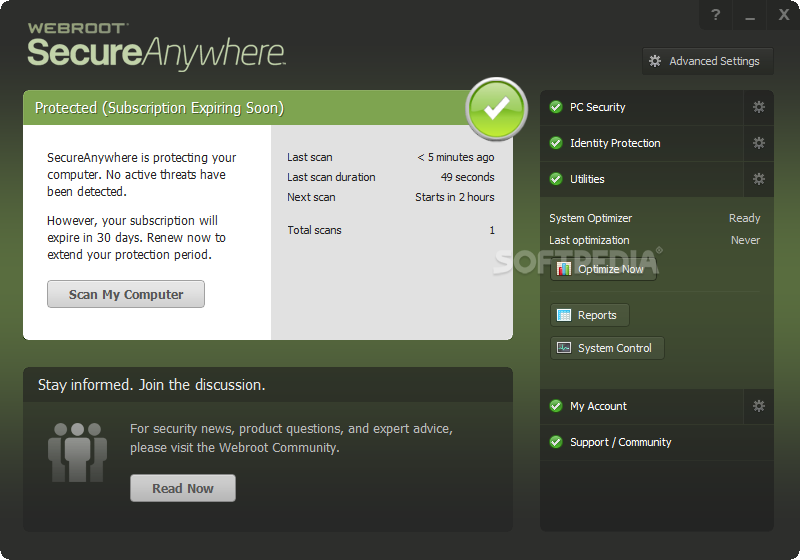Open Advanced Settings
This screenshot has height=560, width=800.
coord(708,61)
